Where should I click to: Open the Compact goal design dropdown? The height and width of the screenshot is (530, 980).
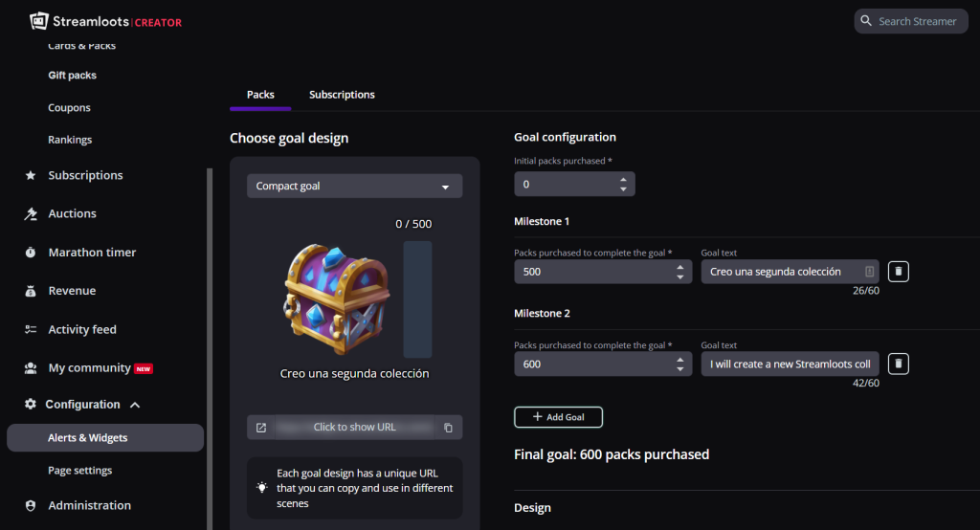tap(354, 187)
